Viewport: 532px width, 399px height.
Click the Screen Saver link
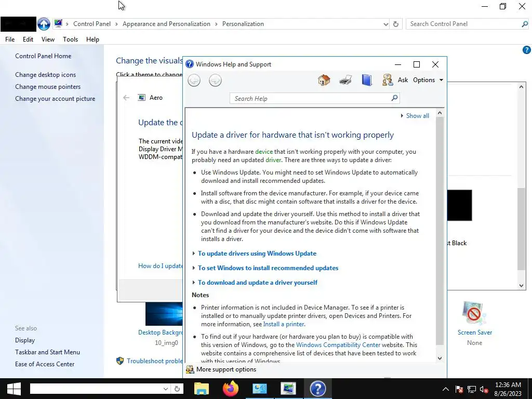(x=475, y=332)
